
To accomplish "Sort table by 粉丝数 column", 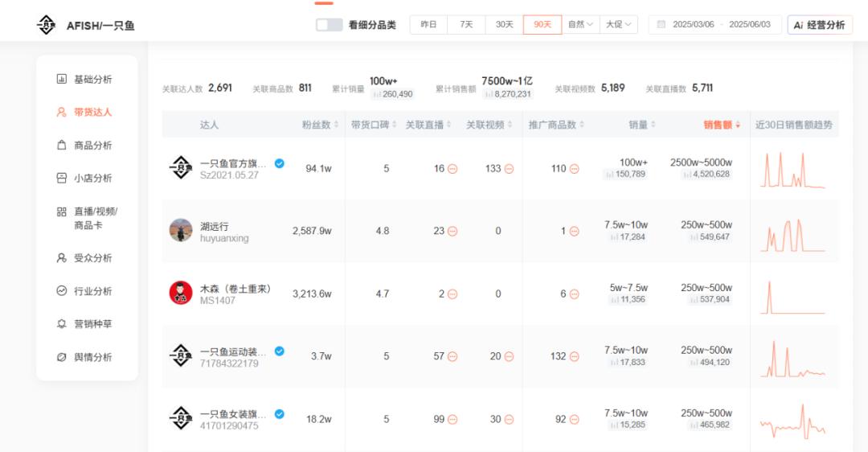I will point(320,125).
